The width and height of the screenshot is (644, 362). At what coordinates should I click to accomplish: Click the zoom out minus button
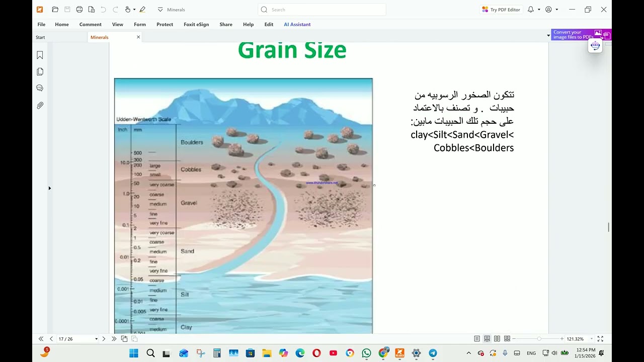(515, 339)
